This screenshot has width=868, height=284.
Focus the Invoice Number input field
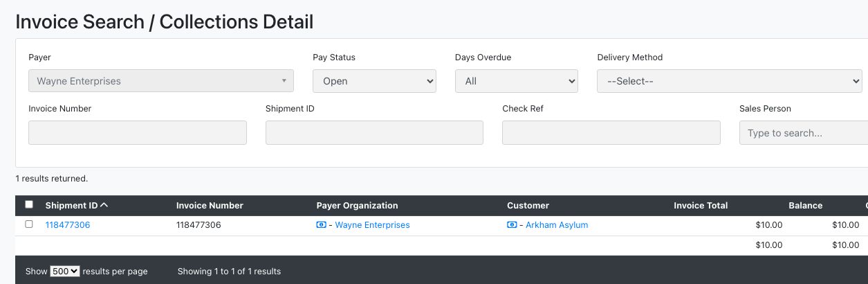point(138,133)
